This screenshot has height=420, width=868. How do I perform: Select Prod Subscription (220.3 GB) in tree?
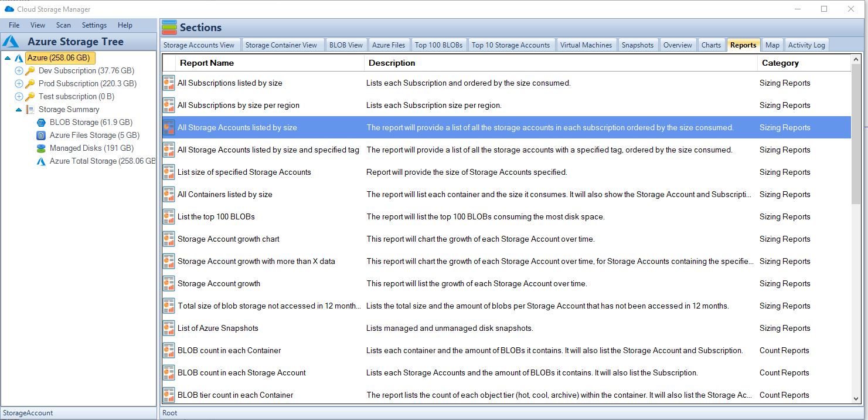click(x=87, y=84)
